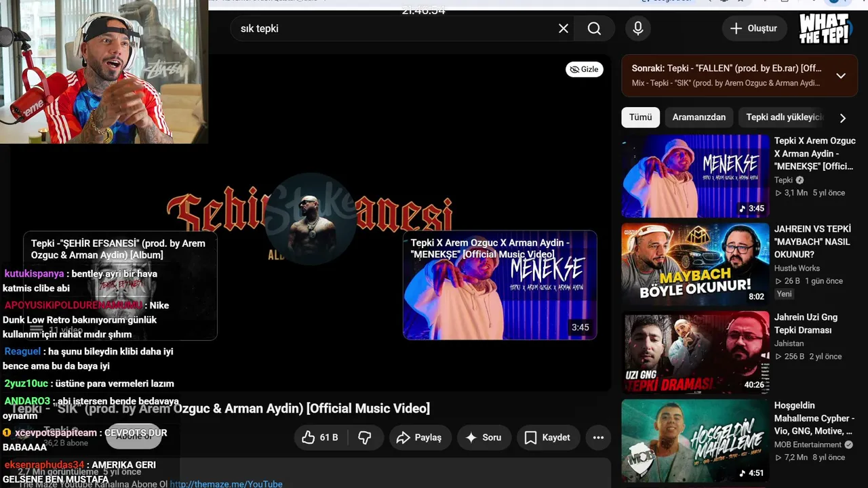Open sidebar title Tepki X Arem Ozguc MENEKŞE
The height and width of the screenshot is (488, 868).
(815, 153)
